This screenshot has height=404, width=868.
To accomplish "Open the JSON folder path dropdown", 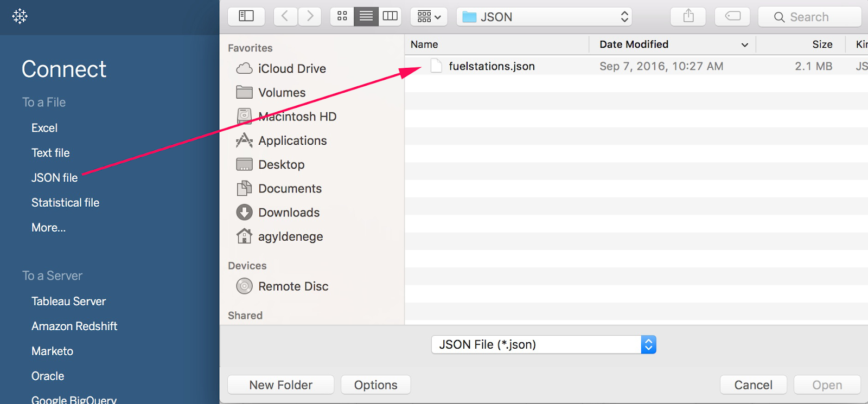I will (545, 17).
